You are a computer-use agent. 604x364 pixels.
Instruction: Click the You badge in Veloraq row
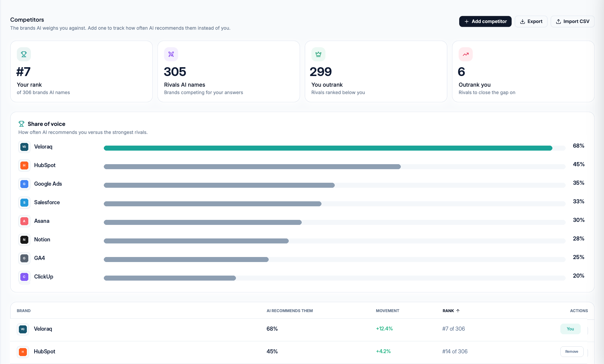pyautogui.click(x=570, y=329)
